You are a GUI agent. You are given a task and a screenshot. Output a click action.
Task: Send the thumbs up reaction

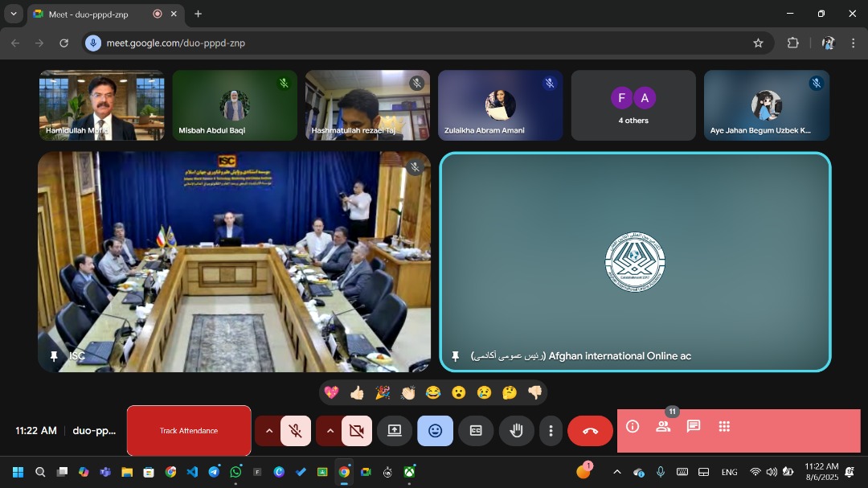pyautogui.click(x=357, y=392)
